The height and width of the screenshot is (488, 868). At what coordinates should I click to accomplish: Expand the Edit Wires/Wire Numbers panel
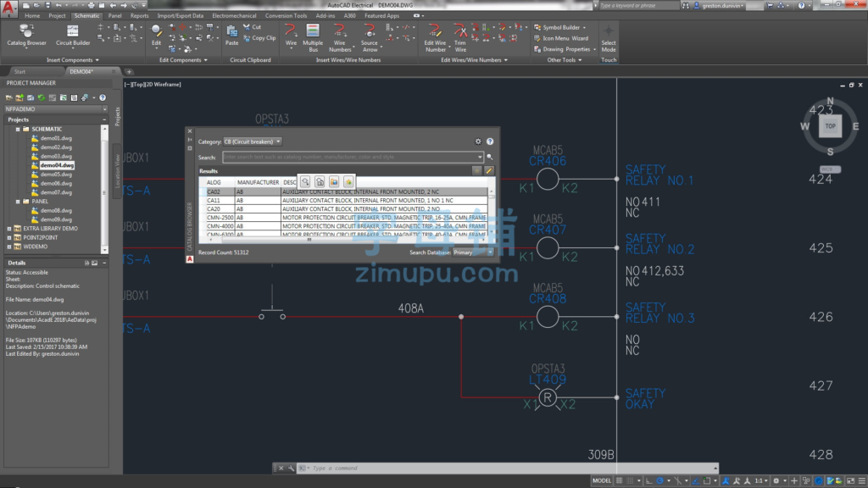coord(474,60)
